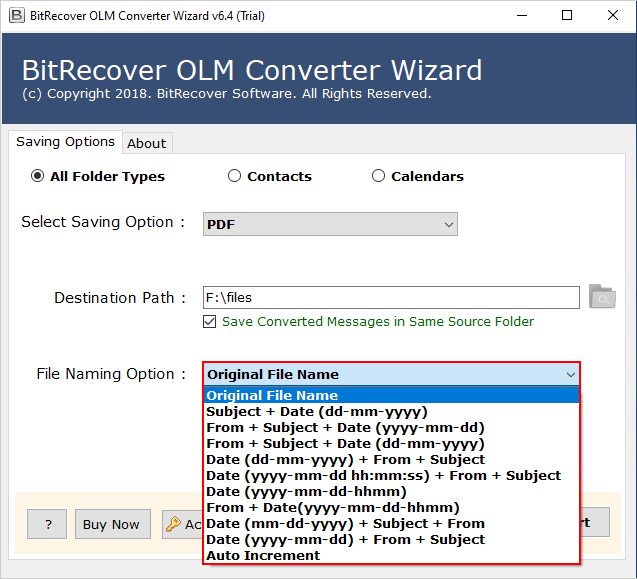Switch to the Saving Options tab

(65, 142)
